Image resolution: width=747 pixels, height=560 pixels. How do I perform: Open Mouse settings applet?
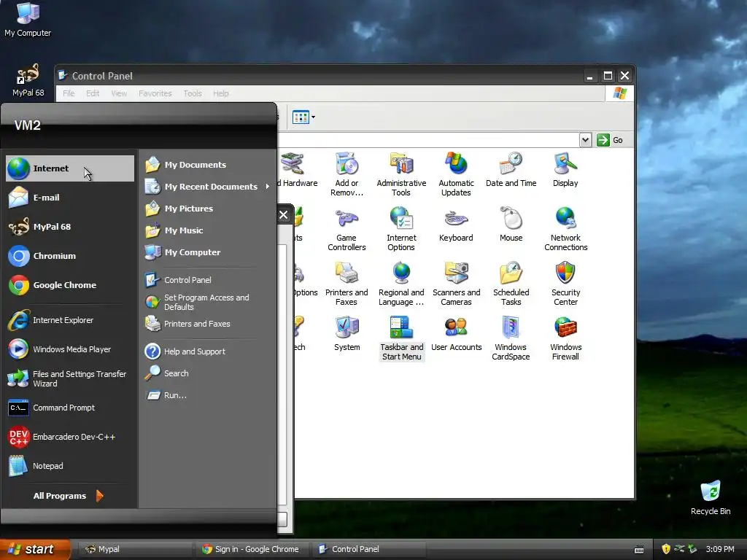pos(511,225)
